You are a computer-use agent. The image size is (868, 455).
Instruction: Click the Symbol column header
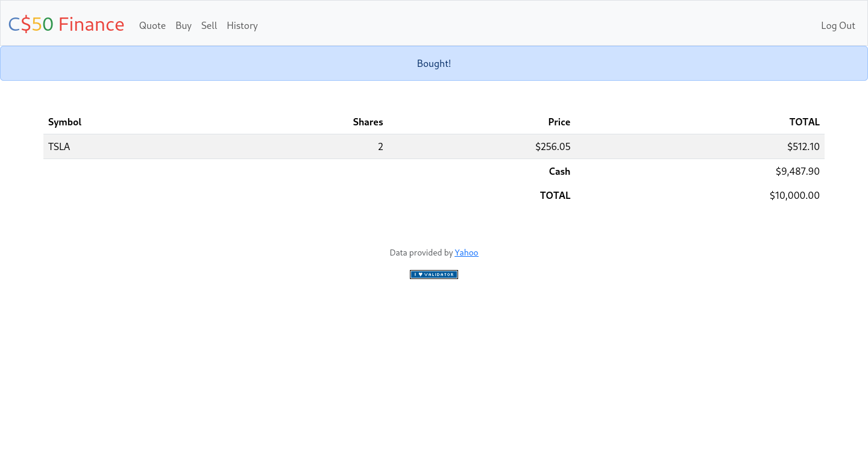(64, 122)
